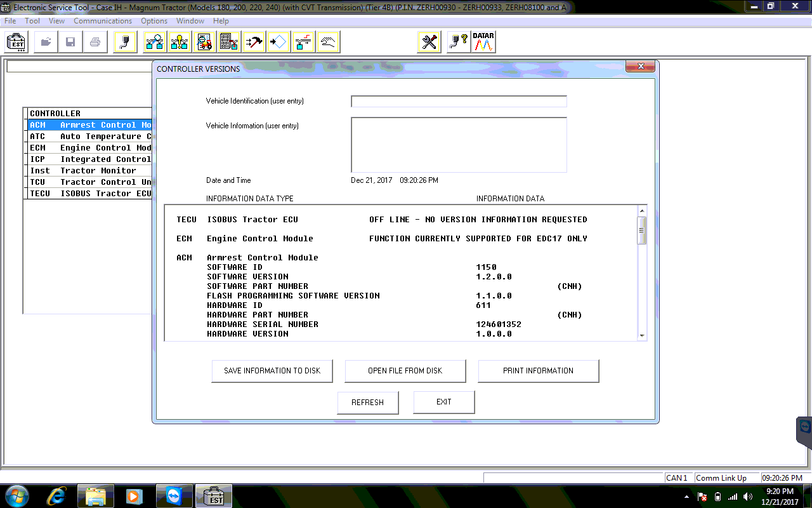Click the EXIT button

[x=444, y=403]
